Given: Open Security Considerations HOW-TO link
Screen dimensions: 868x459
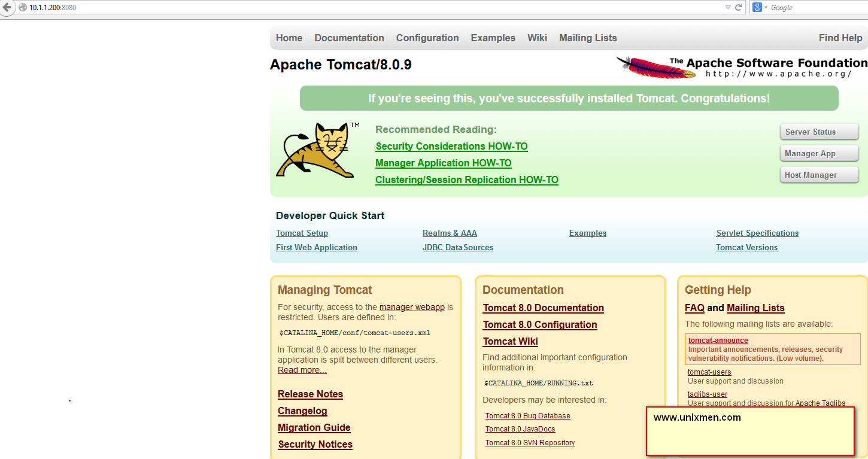Looking at the screenshot, I should pos(451,146).
